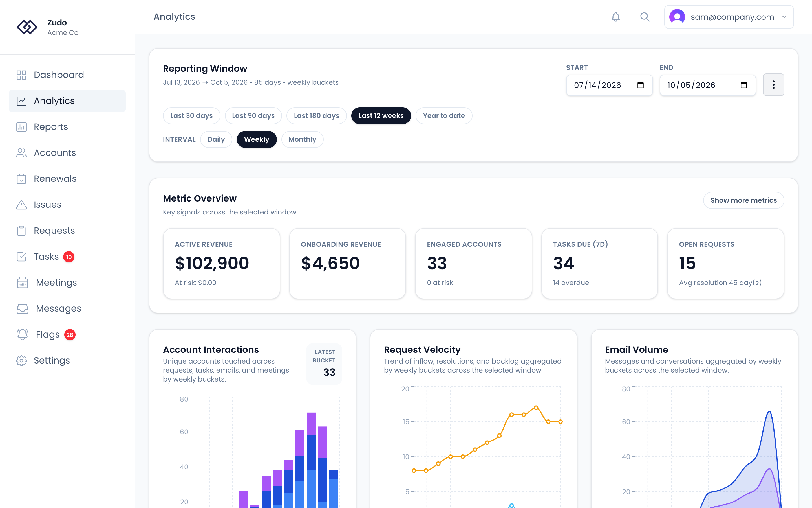Open Reports in the sidebar
The width and height of the screenshot is (812, 508).
coord(67,127)
